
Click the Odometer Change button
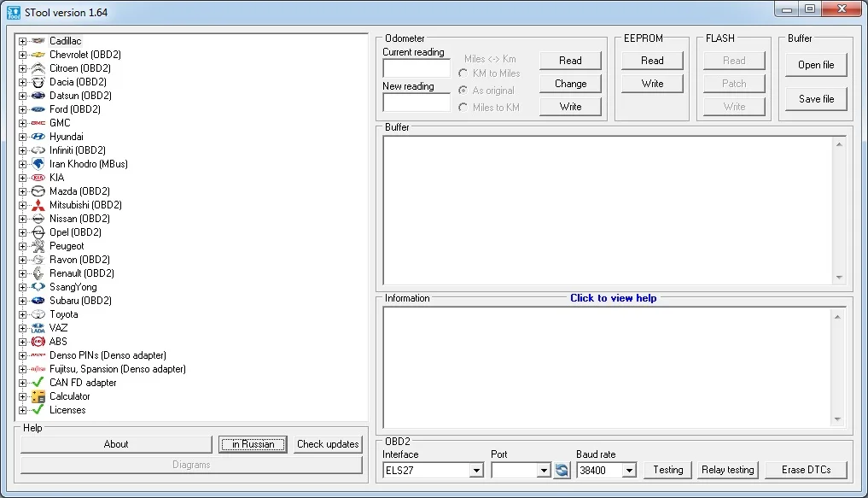coord(570,84)
